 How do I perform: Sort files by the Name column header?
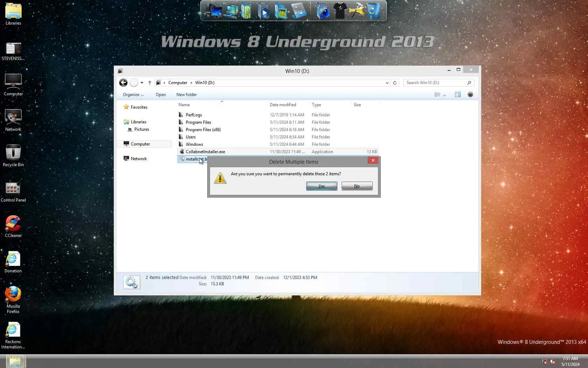[222, 105]
